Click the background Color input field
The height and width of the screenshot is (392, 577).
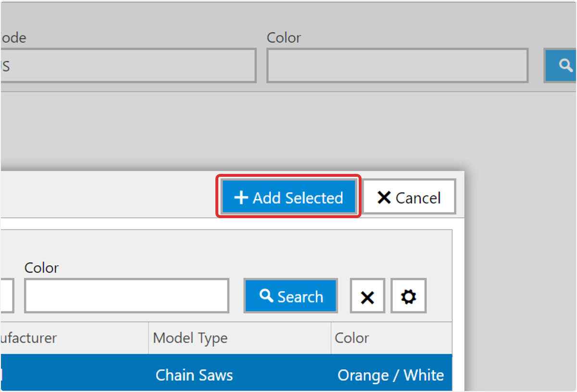pos(398,65)
